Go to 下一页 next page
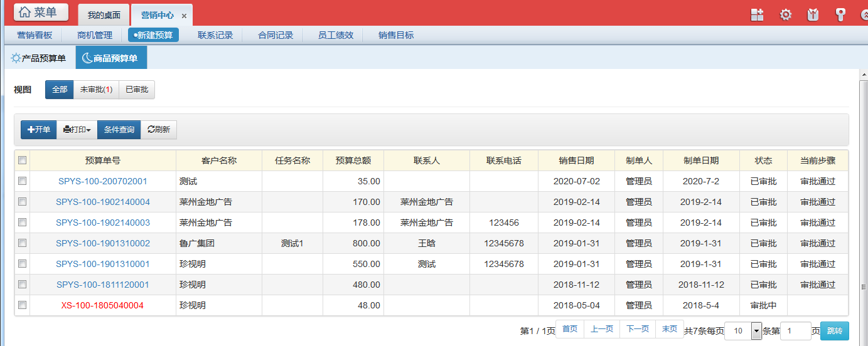 [x=638, y=329]
